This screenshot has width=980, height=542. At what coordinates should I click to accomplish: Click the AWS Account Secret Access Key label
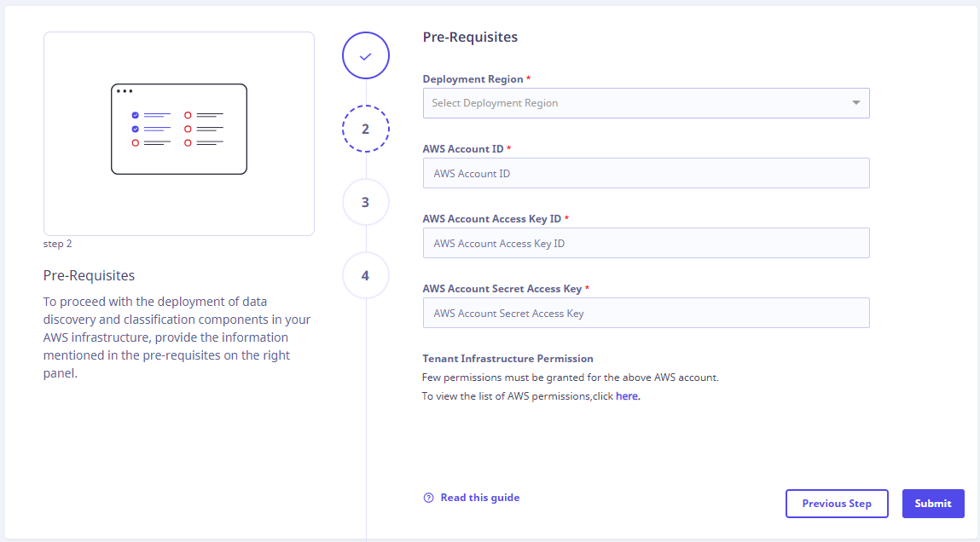coord(502,289)
